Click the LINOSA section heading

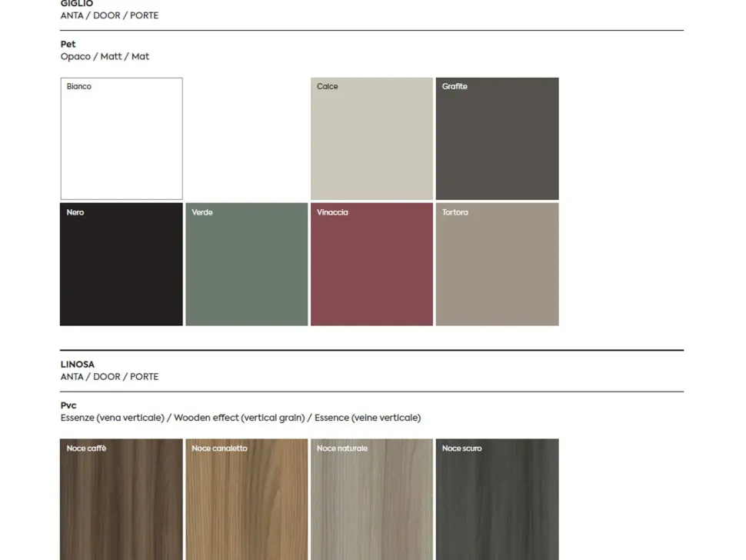click(x=78, y=365)
